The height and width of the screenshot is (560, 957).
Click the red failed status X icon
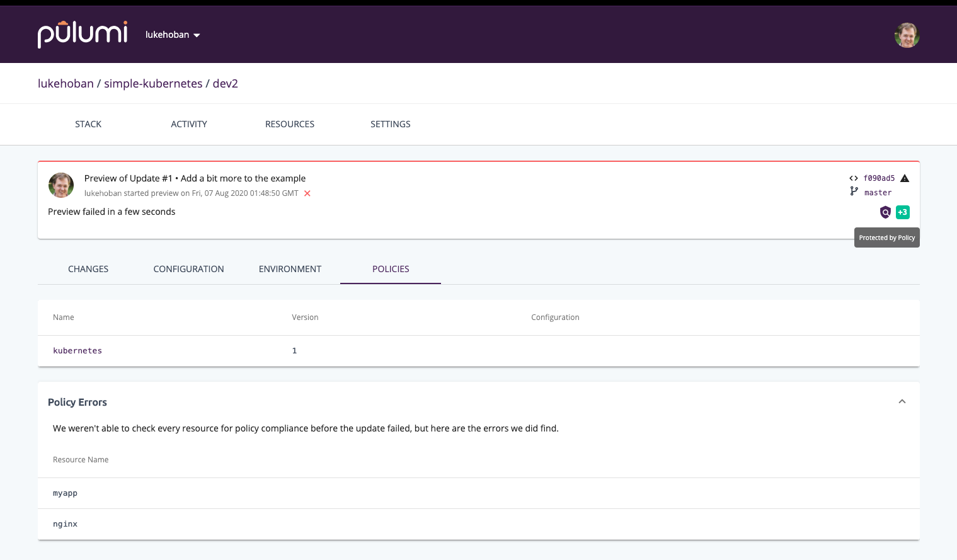(307, 193)
